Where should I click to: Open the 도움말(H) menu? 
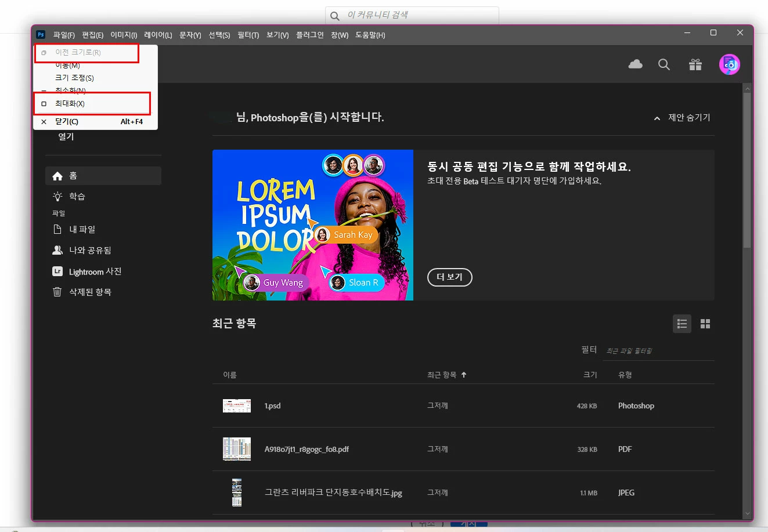(x=370, y=35)
